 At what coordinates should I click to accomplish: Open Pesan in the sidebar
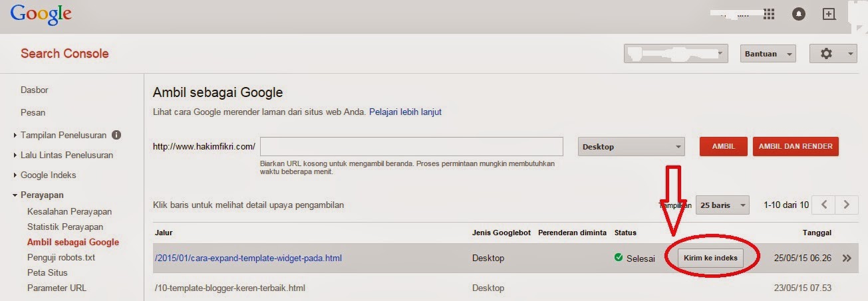pyautogui.click(x=33, y=112)
